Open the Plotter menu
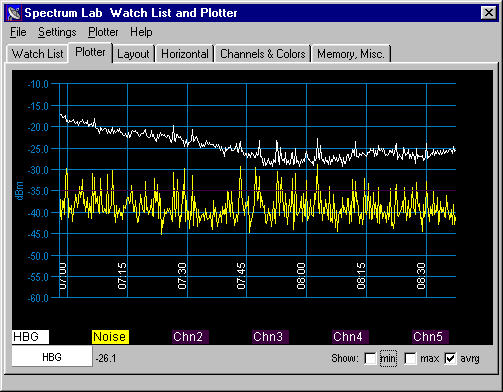 pyautogui.click(x=103, y=32)
